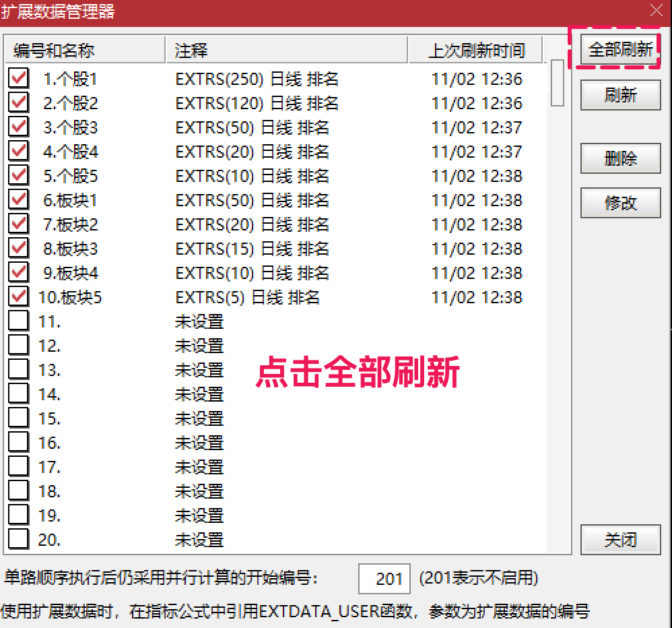Image resolution: width=672 pixels, height=628 pixels.
Task: Uncheck the checkbox for 10.板块5
Action: pos(17,296)
